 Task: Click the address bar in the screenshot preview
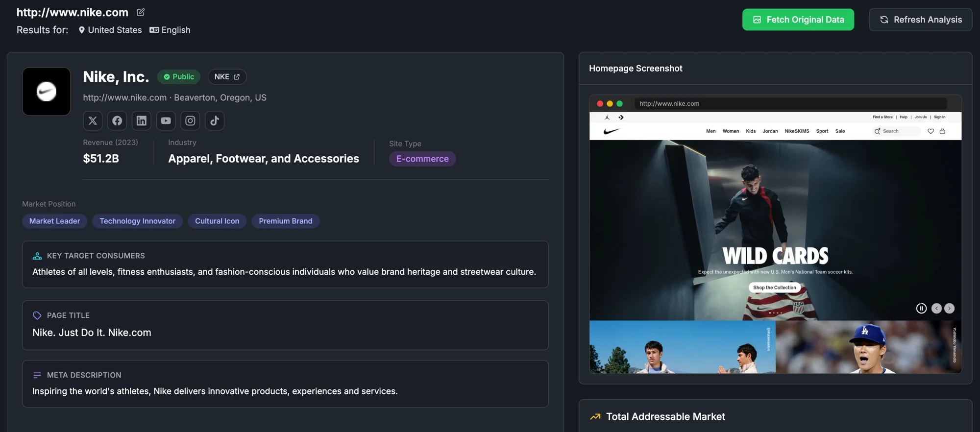click(x=791, y=103)
